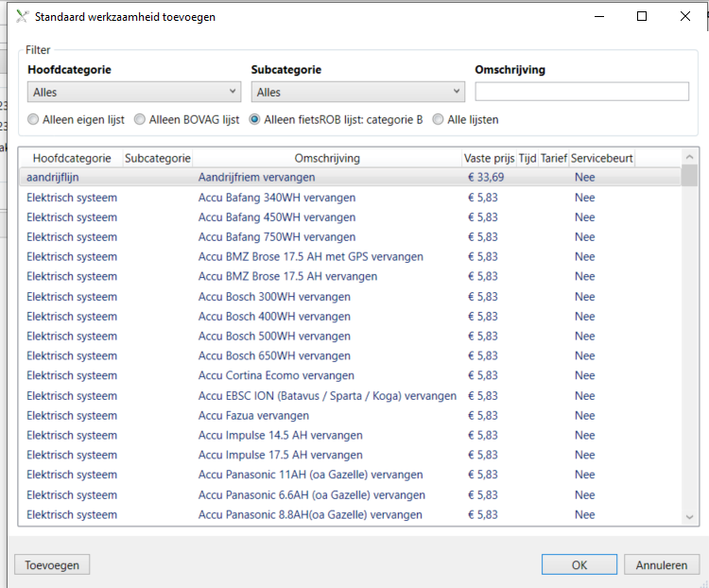
Task: Choose 'Alle lijsten' radio button
Action: pos(439,120)
